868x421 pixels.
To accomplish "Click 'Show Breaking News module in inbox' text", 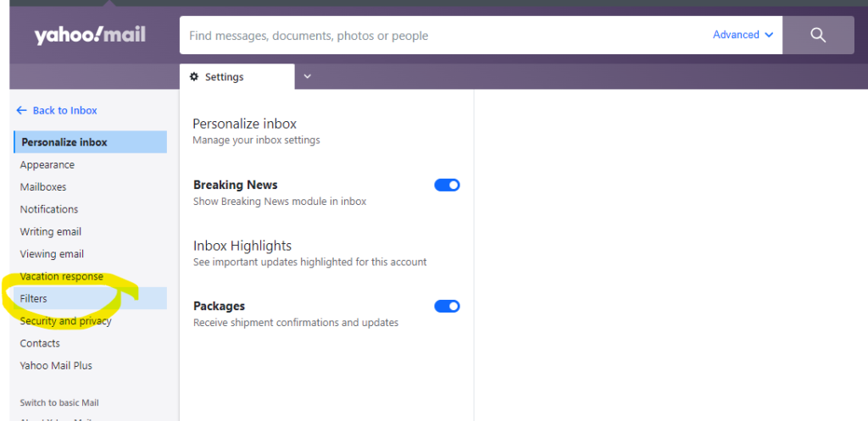I will coord(280,202).
